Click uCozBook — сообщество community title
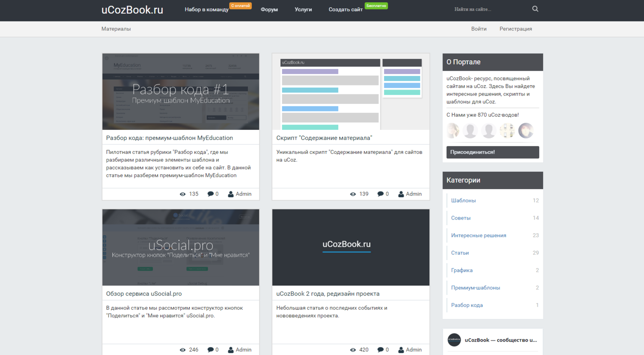 501,340
